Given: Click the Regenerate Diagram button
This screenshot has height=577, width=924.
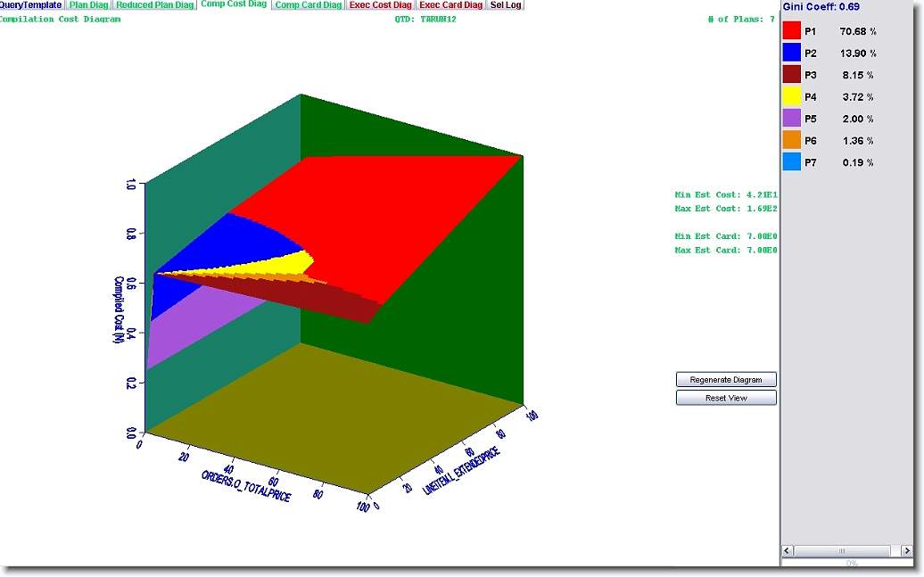Looking at the screenshot, I should pos(726,380).
